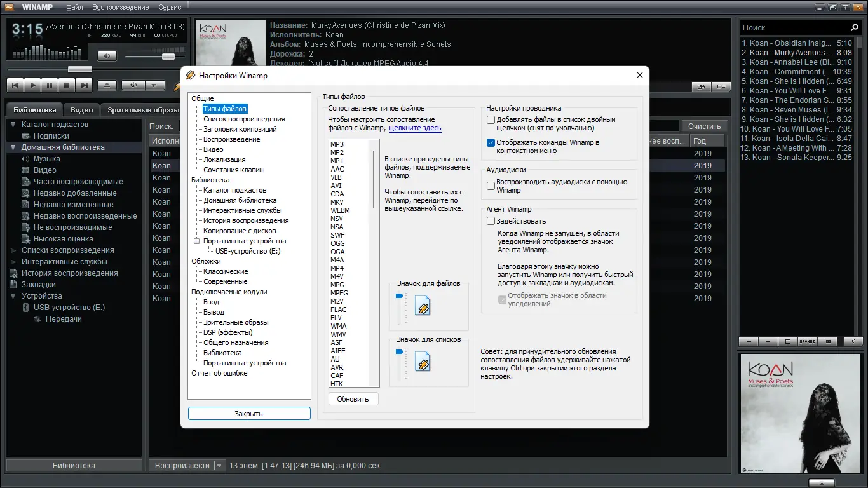The width and height of the screenshot is (868, 488).
Task: Enable 'Добавлять файлы в список двойным щелчком'
Action: click(x=491, y=119)
